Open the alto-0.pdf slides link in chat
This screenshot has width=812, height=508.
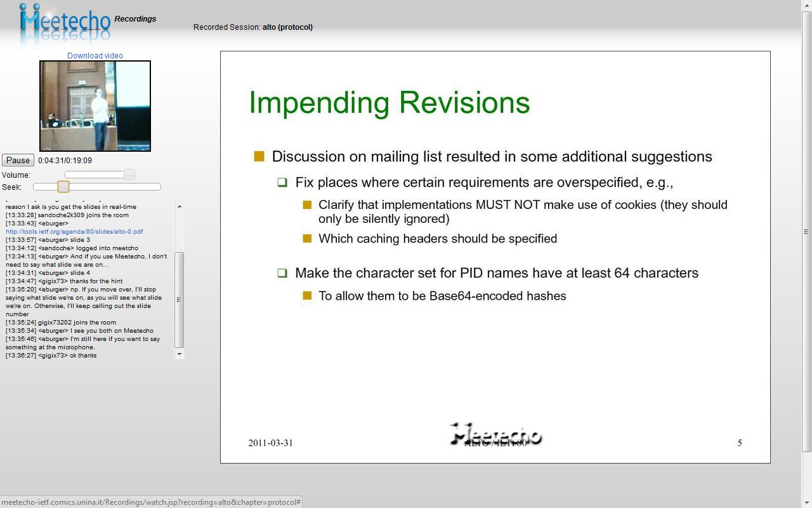pos(74,232)
